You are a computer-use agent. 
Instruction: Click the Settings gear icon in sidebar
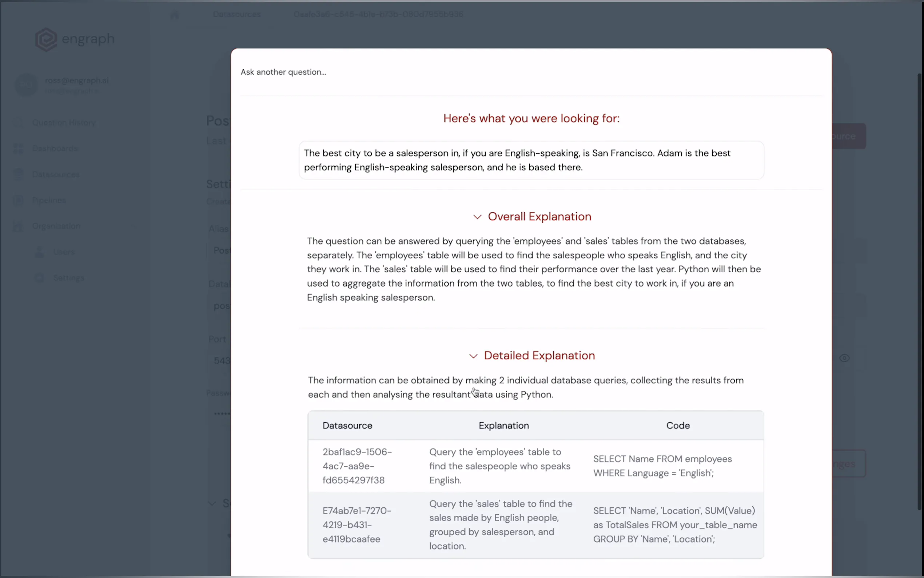pos(39,278)
